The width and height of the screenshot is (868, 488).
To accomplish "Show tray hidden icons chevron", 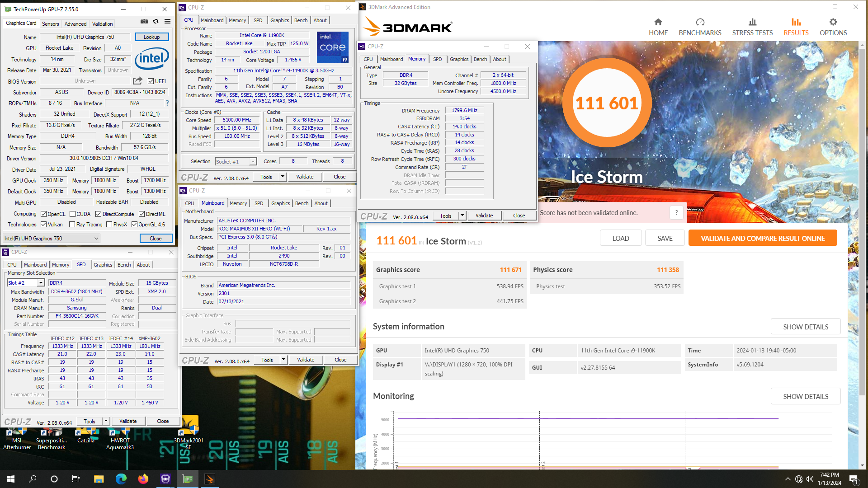I will tap(788, 479).
